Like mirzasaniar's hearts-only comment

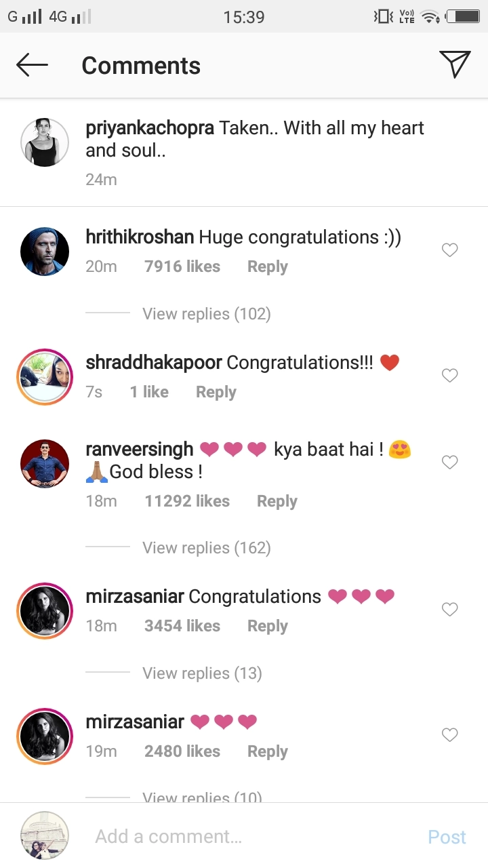point(449,734)
